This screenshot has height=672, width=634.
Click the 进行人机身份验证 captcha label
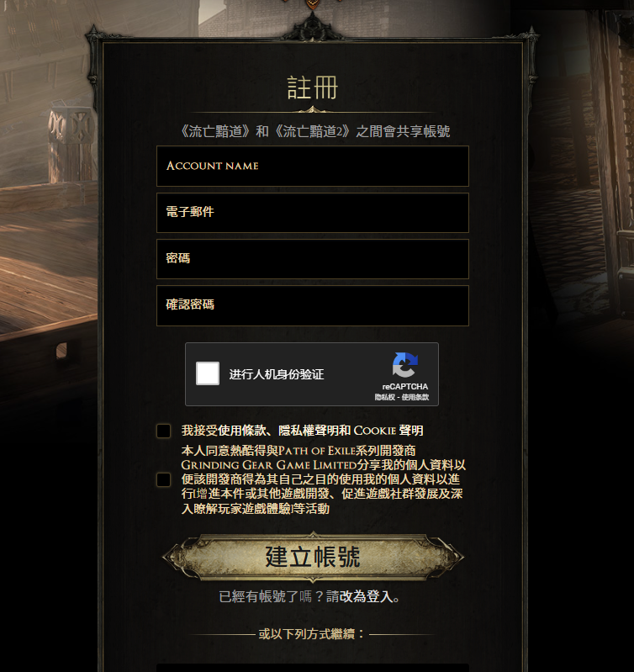(x=277, y=374)
